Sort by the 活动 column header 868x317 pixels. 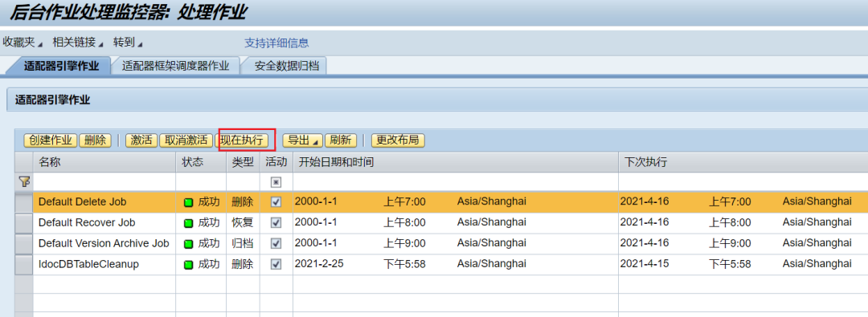[276, 162]
